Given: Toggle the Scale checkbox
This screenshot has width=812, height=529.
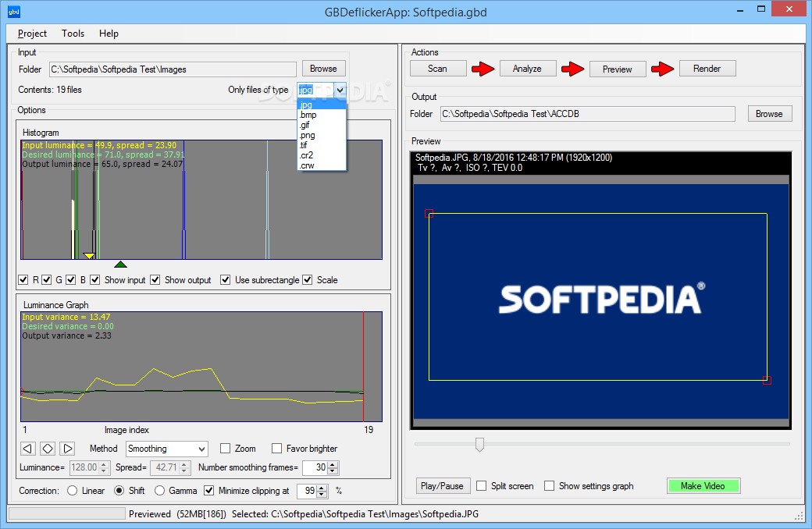Looking at the screenshot, I should pyautogui.click(x=308, y=280).
